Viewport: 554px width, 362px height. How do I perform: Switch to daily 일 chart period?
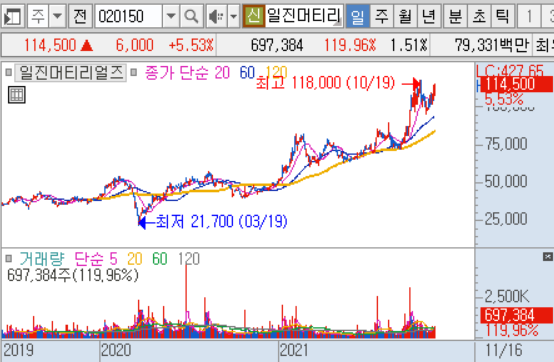(x=358, y=16)
